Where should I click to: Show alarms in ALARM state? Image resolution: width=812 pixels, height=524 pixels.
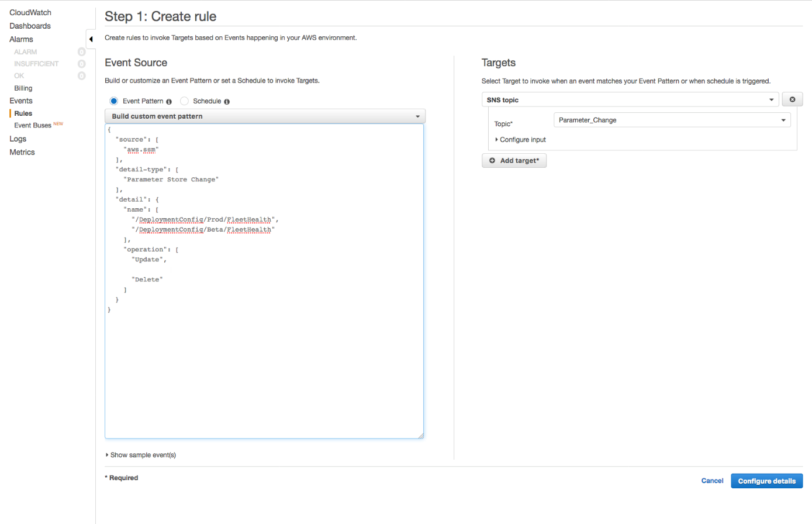click(x=26, y=52)
